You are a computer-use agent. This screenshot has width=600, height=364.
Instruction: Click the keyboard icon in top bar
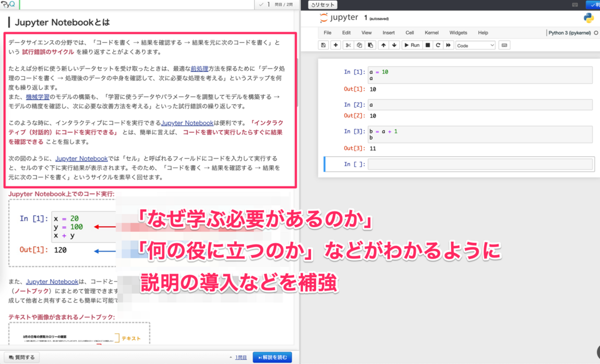[575, 4]
